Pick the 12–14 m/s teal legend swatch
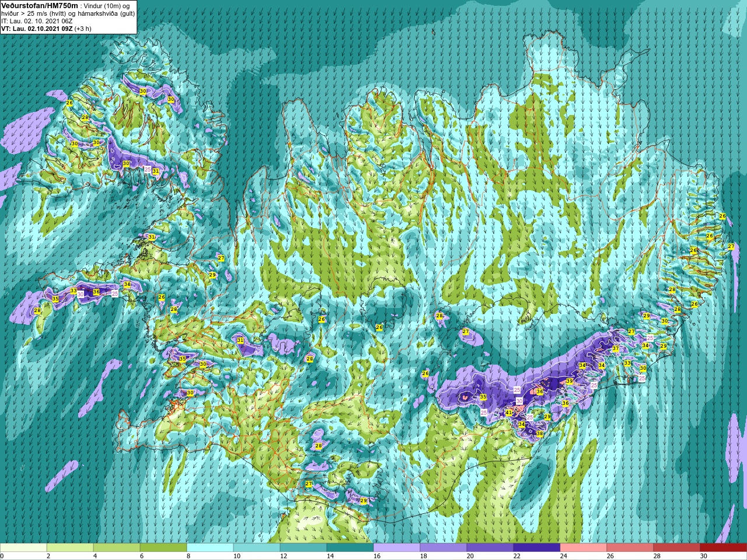This screenshot has height=560, width=747. [303, 547]
